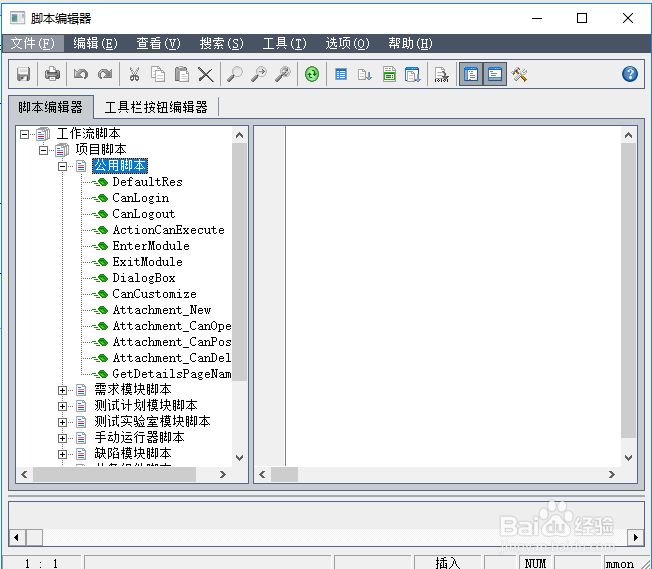This screenshot has height=569, width=652.
Task: Click the tree panel scroll down arrow
Action: pyautogui.click(x=239, y=458)
